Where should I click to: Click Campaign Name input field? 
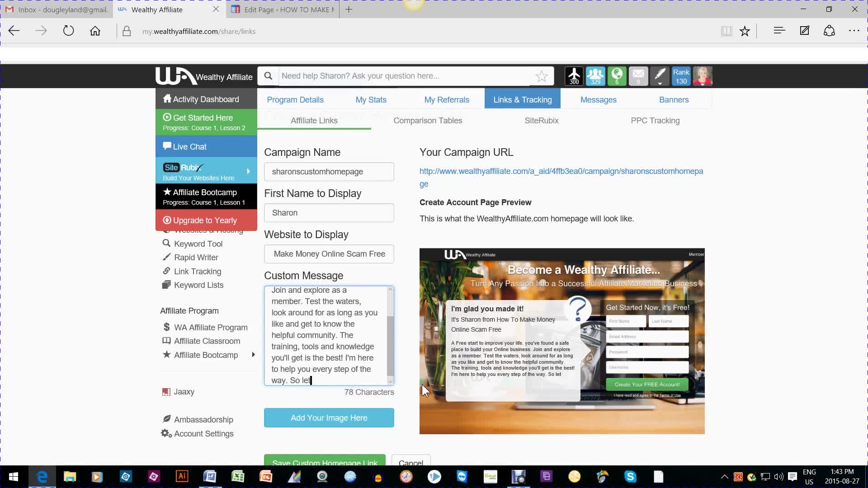(x=329, y=172)
